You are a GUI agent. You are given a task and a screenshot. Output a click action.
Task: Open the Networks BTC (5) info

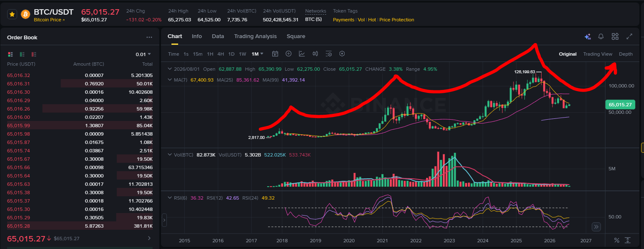314,20
